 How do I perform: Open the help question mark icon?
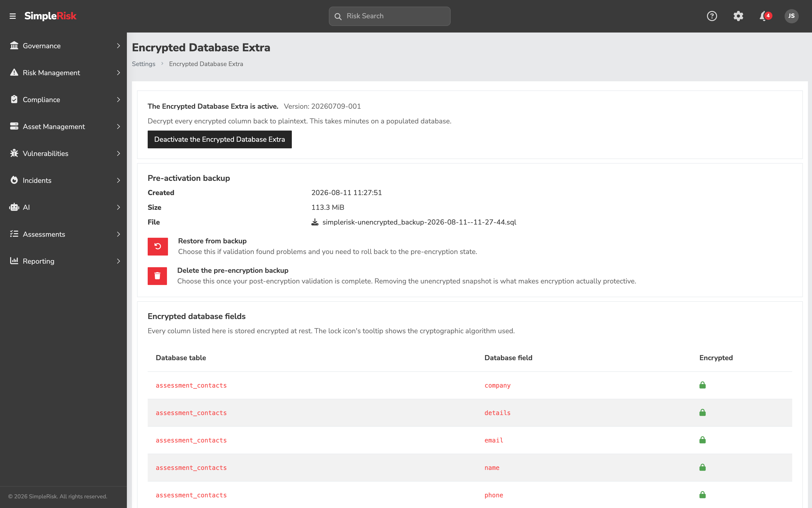tap(712, 16)
